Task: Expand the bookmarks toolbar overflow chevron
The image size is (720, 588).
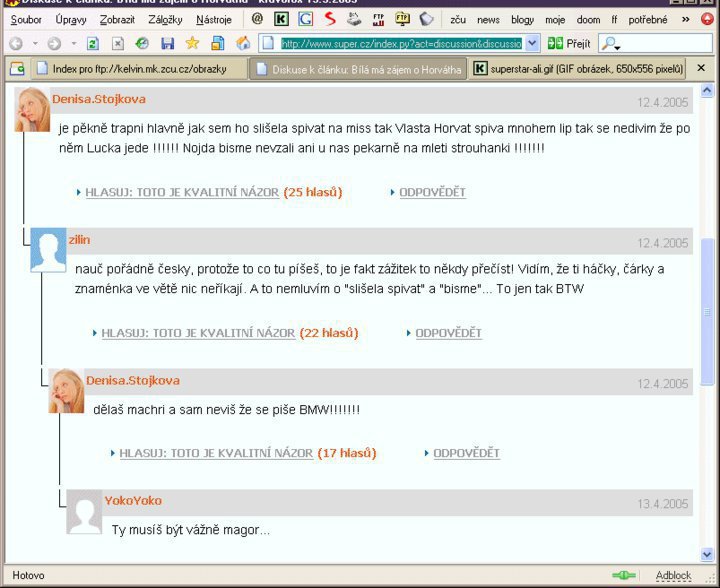Action: 685,19
